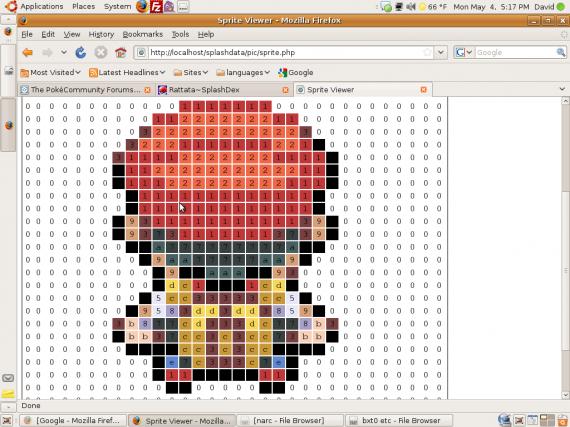Screen dimensions: 570x427
Task: Open the History menu
Action: pyautogui.click(x=101, y=35)
